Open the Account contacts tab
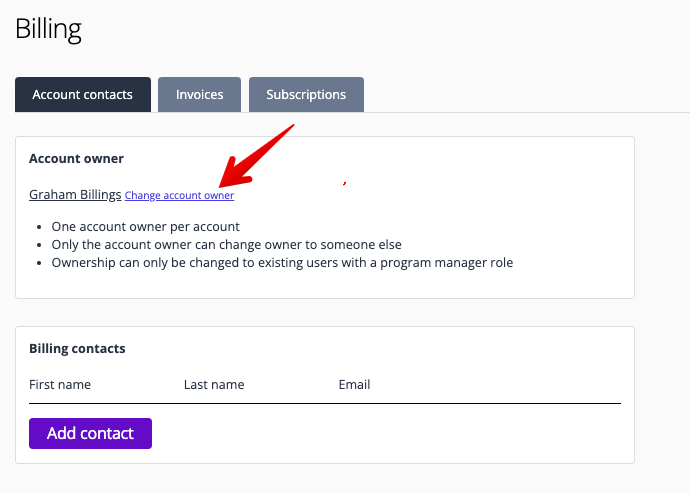 point(83,95)
